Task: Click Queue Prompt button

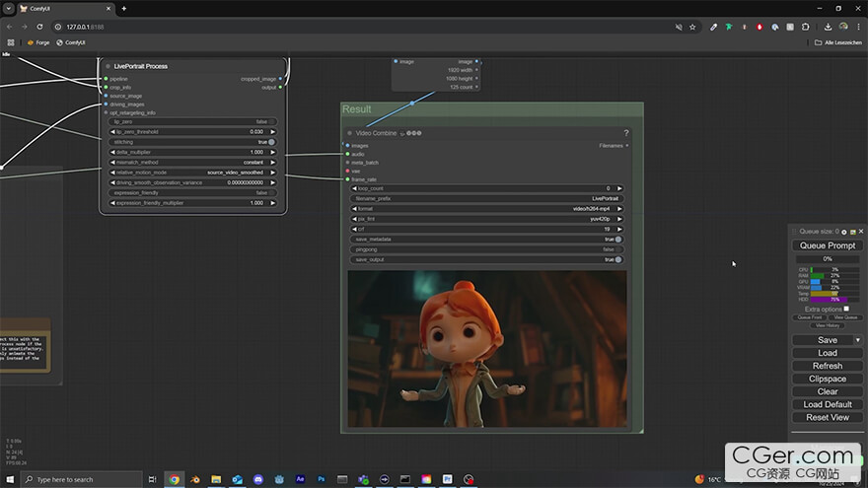Action: (x=827, y=245)
